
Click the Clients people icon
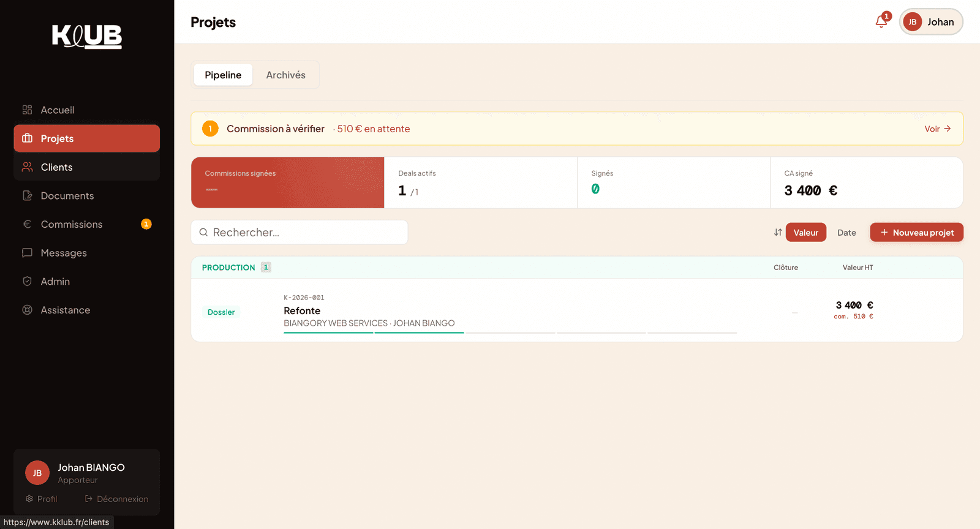point(27,167)
